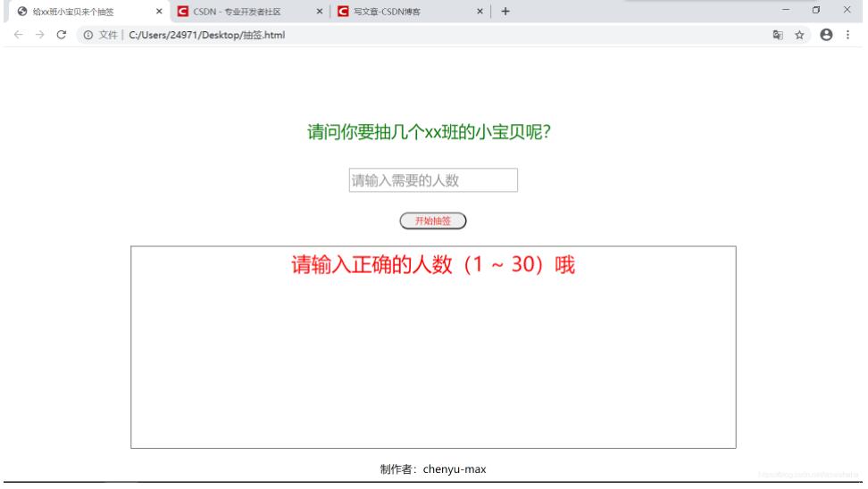Screen dimensions: 868x489
Task: Close the CSDN 专业开发者社区 tab
Action: tap(320, 11)
